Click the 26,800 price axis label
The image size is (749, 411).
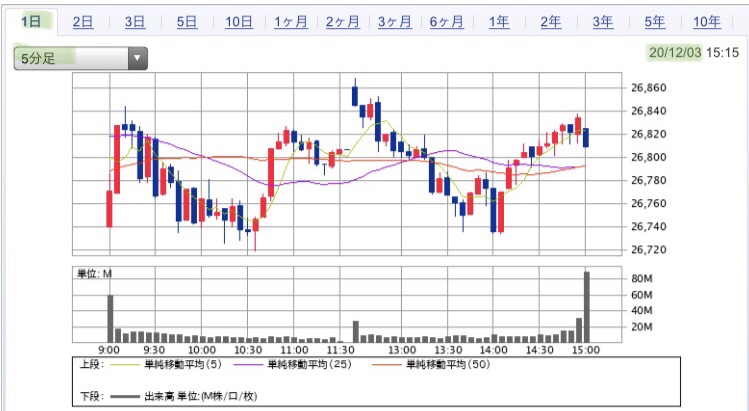(x=648, y=157)
